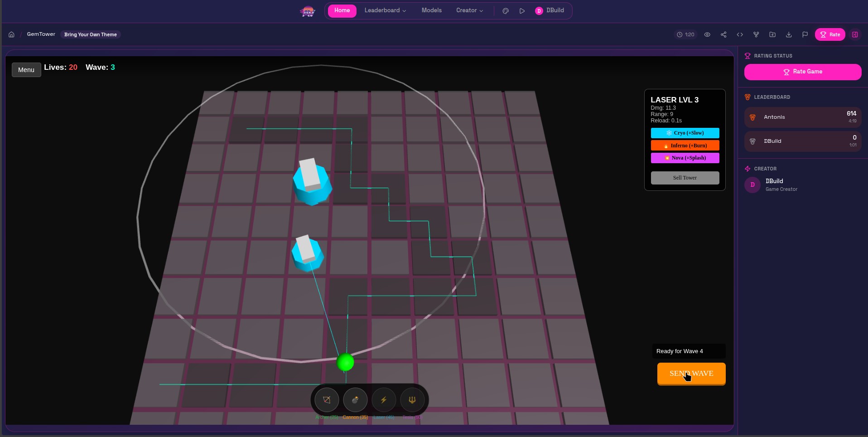Click the add-to-folder icon
Viewport: 868px width, 437px height.
tap(772, 34)
